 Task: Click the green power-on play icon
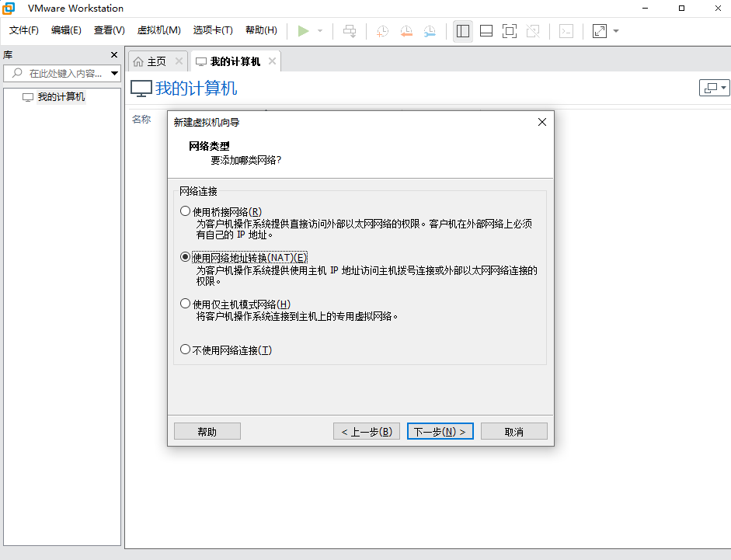303,31
